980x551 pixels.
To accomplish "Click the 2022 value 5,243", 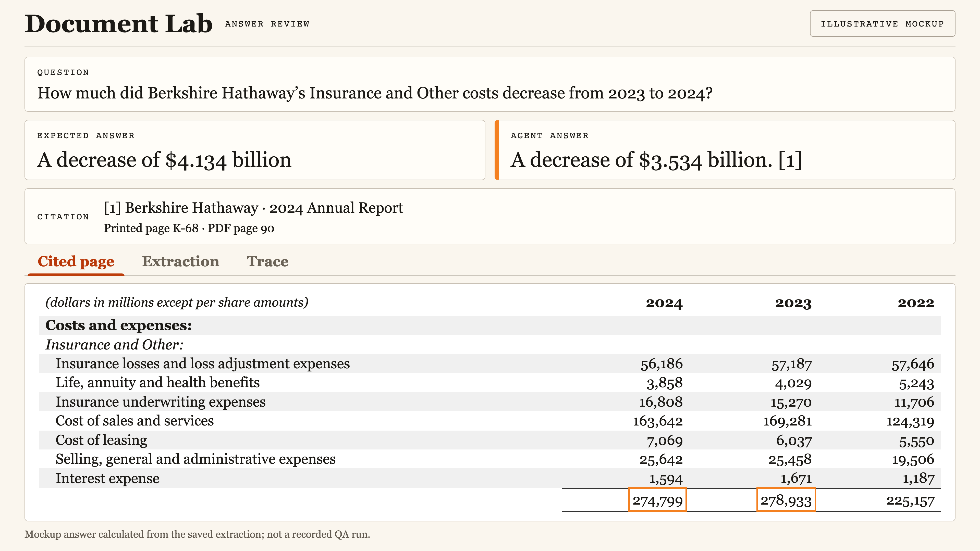I will click(916, 383).
